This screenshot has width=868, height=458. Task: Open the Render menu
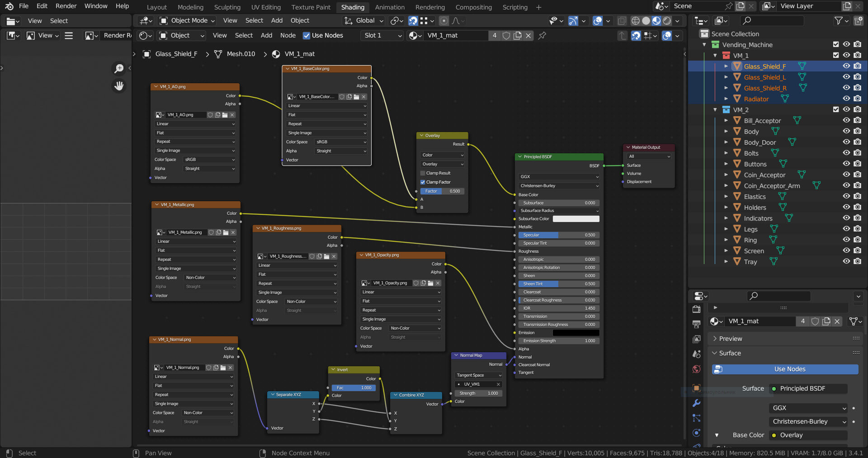pyautogui.click(x=66, y=6)
